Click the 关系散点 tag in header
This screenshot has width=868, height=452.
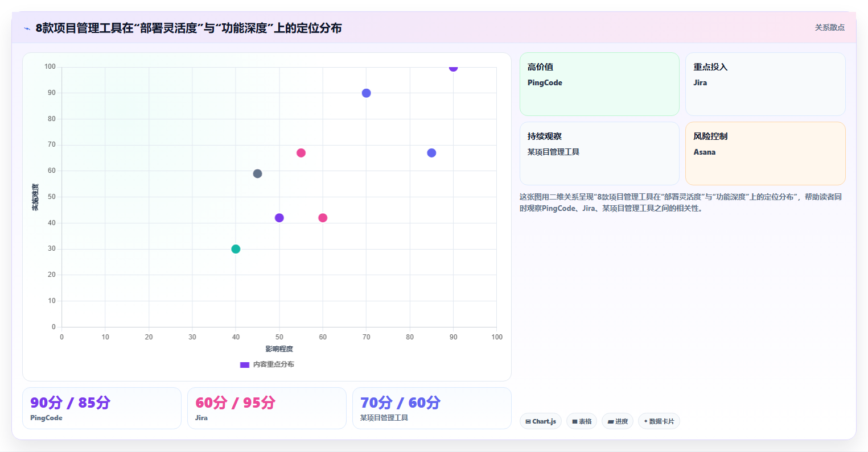(829, 27)
